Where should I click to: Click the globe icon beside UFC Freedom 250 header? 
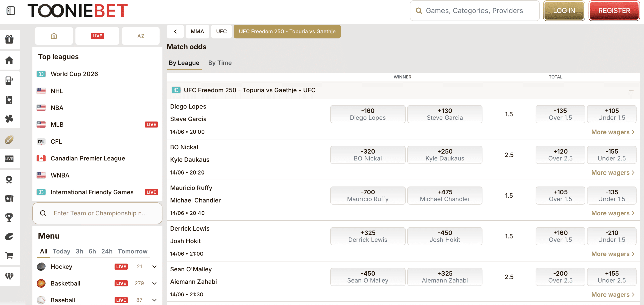click(x=176, y=90)
